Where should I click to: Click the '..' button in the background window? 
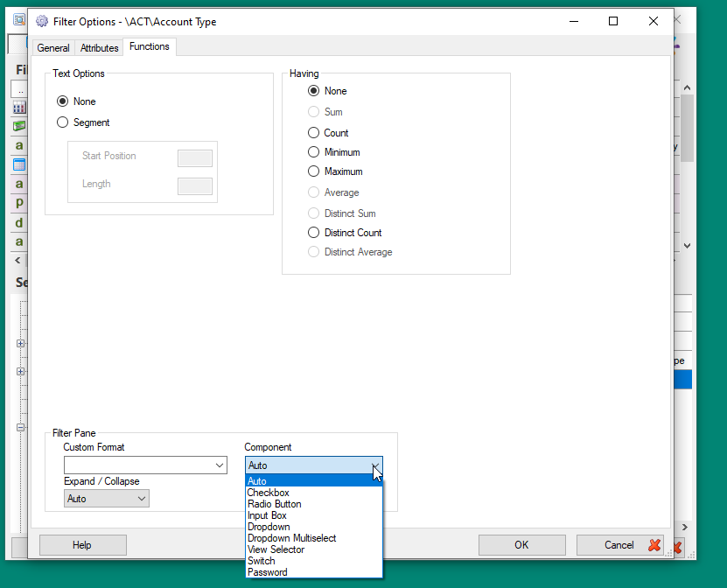[19, 89]
